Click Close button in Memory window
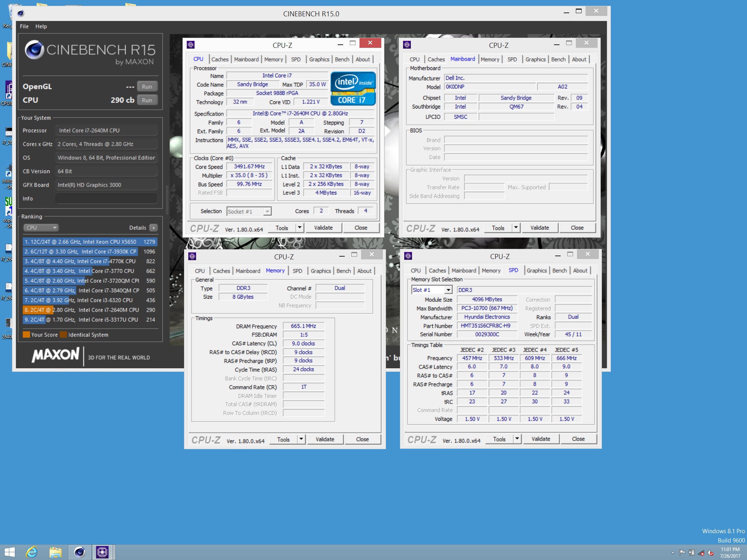 362,439
